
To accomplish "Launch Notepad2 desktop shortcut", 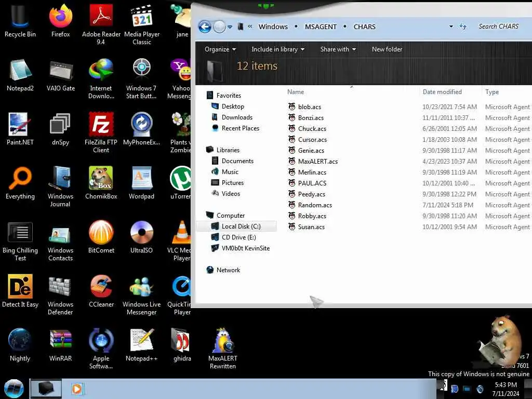I will 20,75.
